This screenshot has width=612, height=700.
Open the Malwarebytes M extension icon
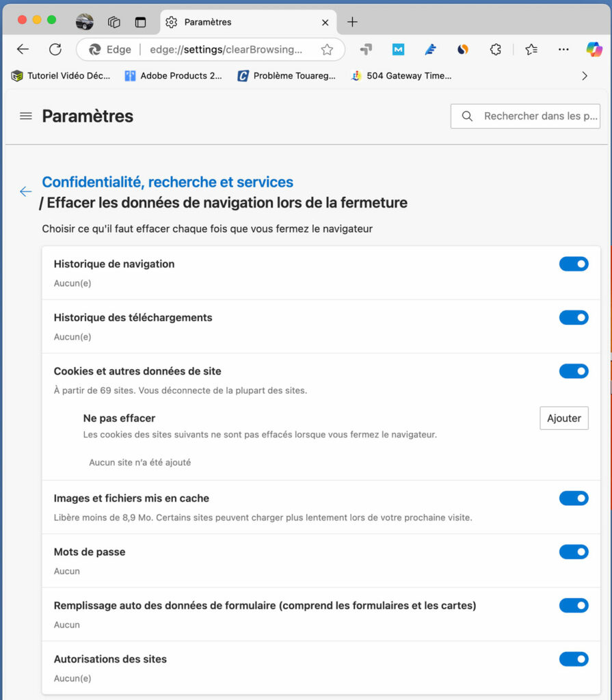[x=398, y=49]
